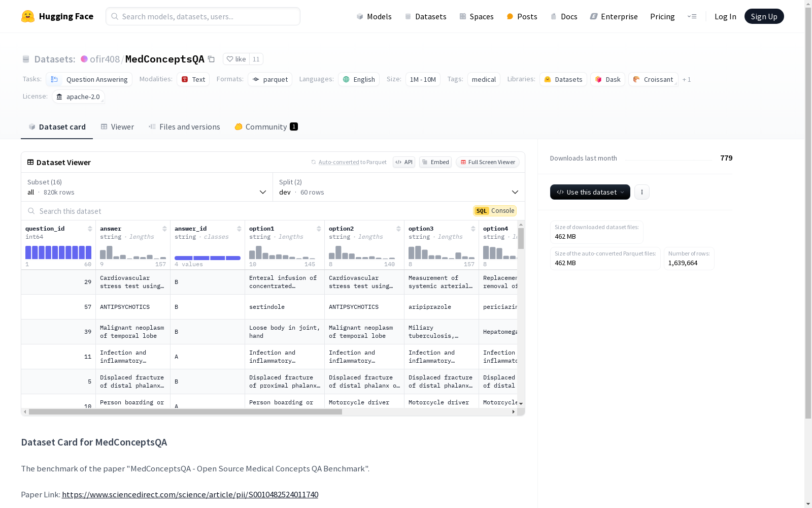Sort the option1 column
This screenshot has width=812, height=508.
[x=319, y=229]
